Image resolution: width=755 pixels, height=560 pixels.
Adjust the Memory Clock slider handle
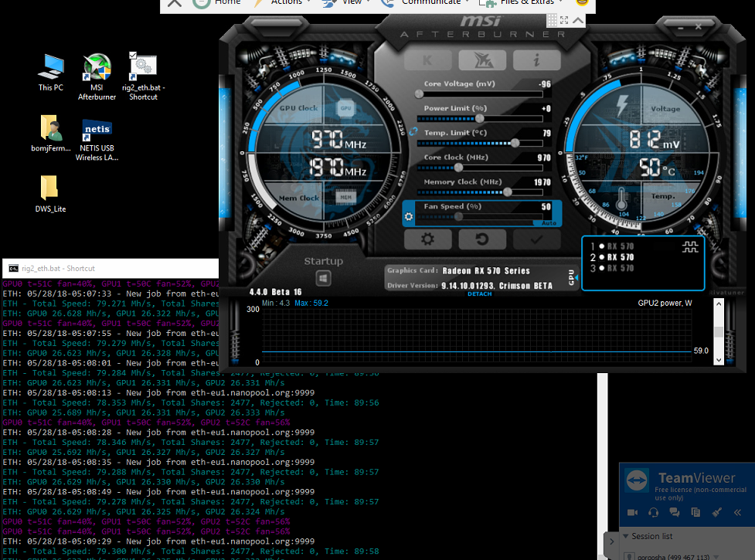point(507,192)
